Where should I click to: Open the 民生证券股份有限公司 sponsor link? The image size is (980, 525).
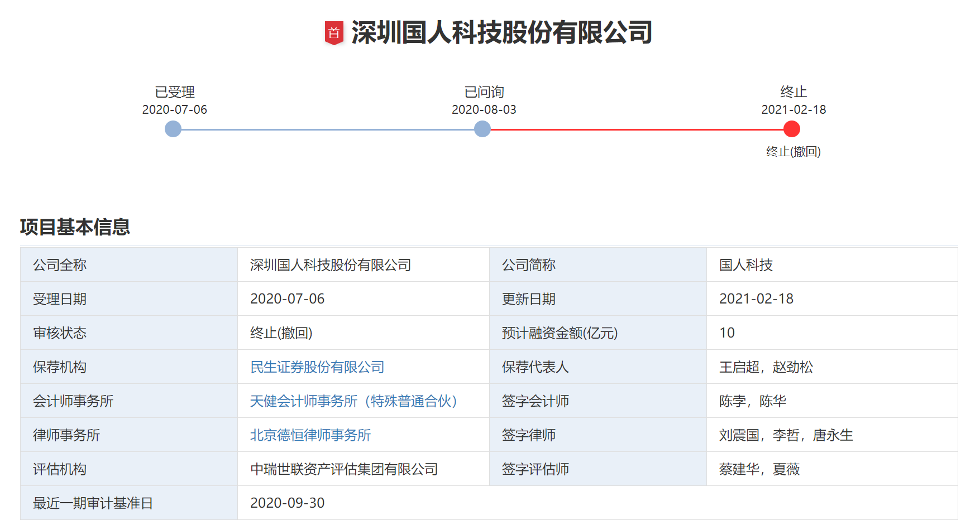(318, 367)
